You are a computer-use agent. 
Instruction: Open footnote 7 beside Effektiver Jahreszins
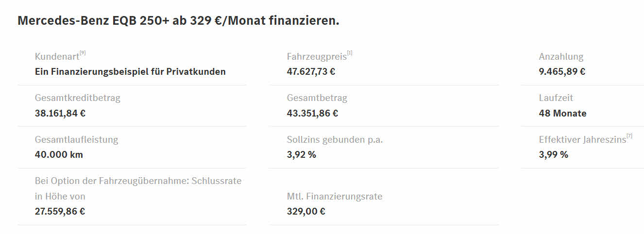point(629,136)
